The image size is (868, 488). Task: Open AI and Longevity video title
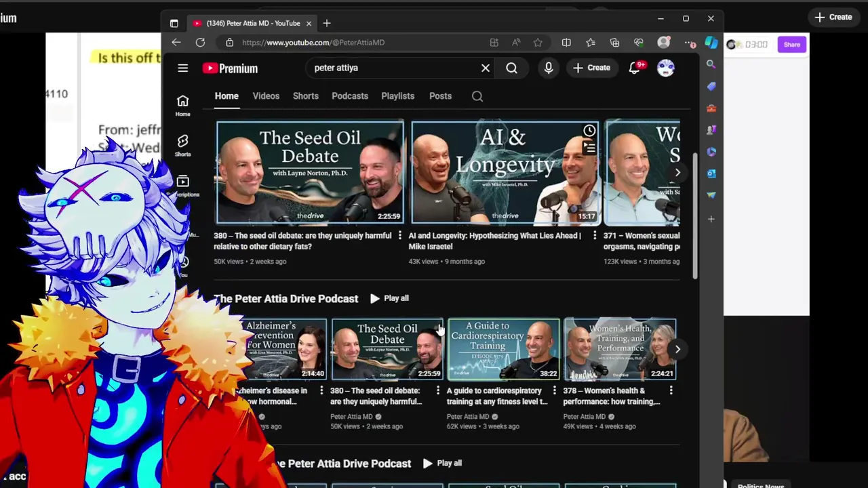[x=494, y=241]
